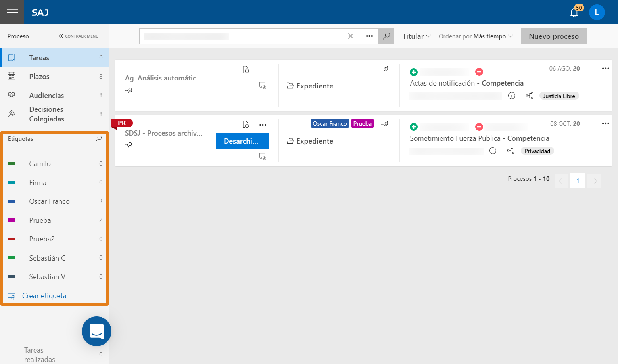This screenshot has width=618, height=364.
Task: Open Expediente of Actas de notificación process
Action: [310, 86]
